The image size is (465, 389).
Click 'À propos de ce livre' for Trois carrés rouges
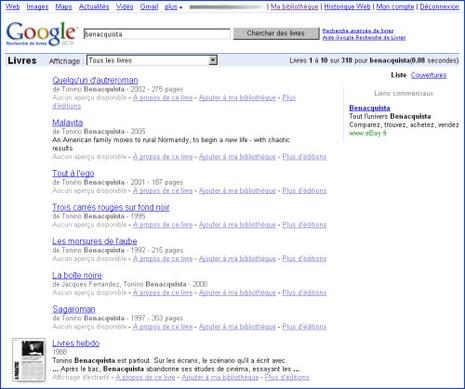tap(163, 225)
